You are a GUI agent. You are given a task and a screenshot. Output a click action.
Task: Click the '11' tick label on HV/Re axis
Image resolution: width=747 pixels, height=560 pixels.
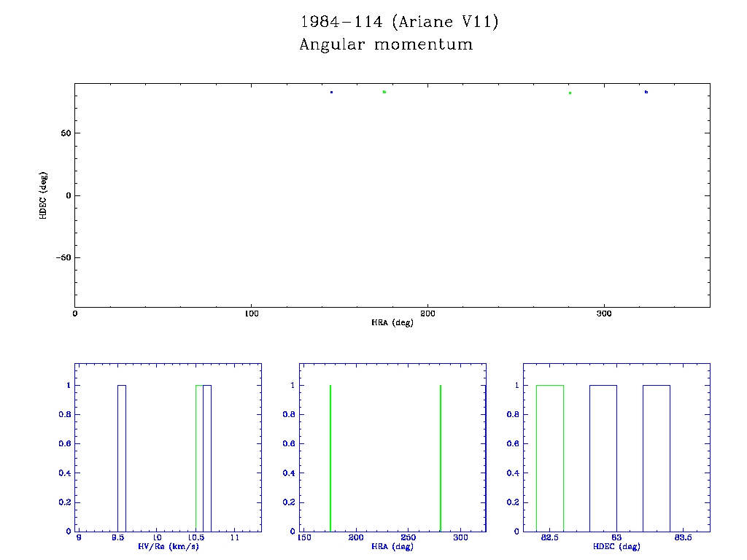(235, 537)
